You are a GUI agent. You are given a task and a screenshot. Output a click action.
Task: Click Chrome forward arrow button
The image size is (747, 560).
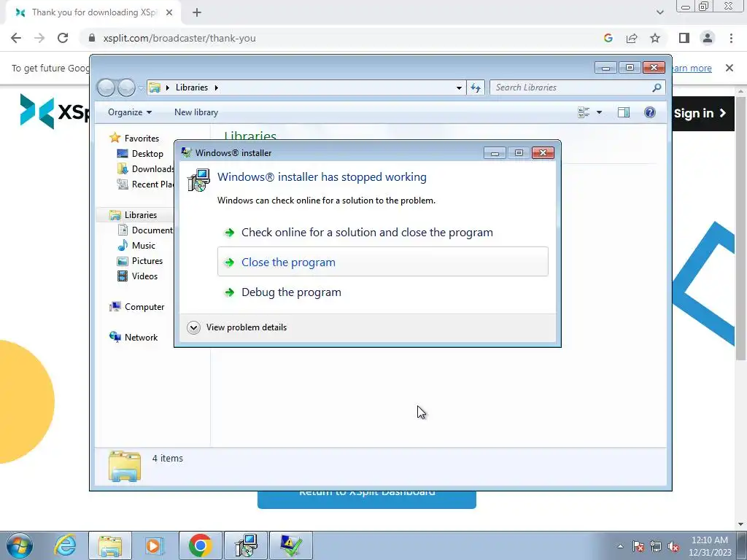(39, 38)
